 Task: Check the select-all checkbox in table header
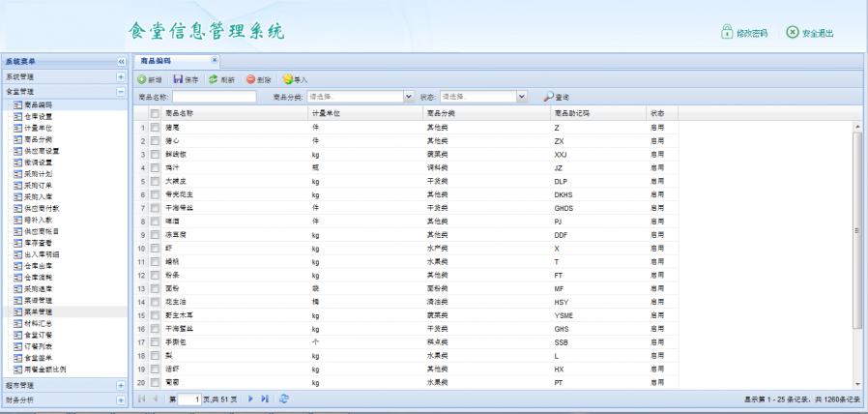pos(155,113)
